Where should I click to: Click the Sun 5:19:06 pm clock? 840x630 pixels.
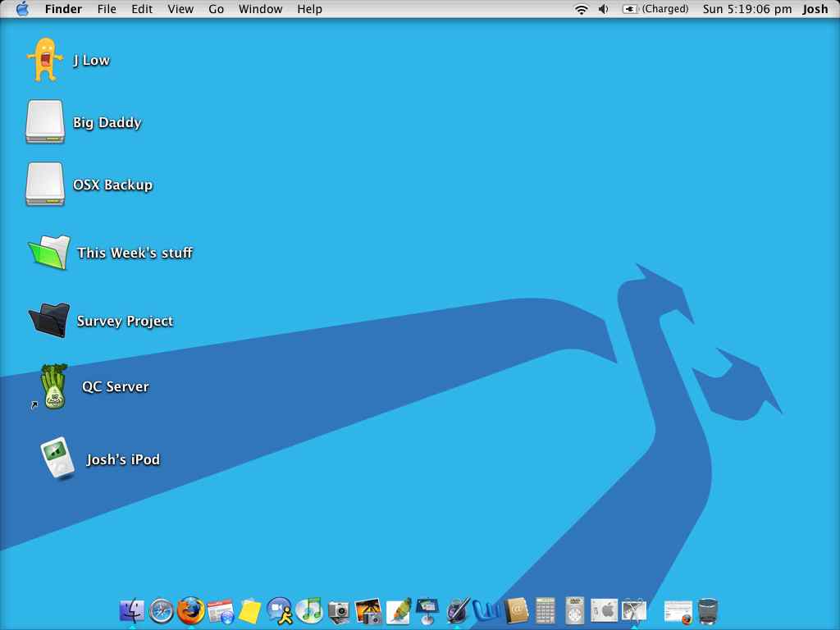pyautogui.click(x=746, y=9)
